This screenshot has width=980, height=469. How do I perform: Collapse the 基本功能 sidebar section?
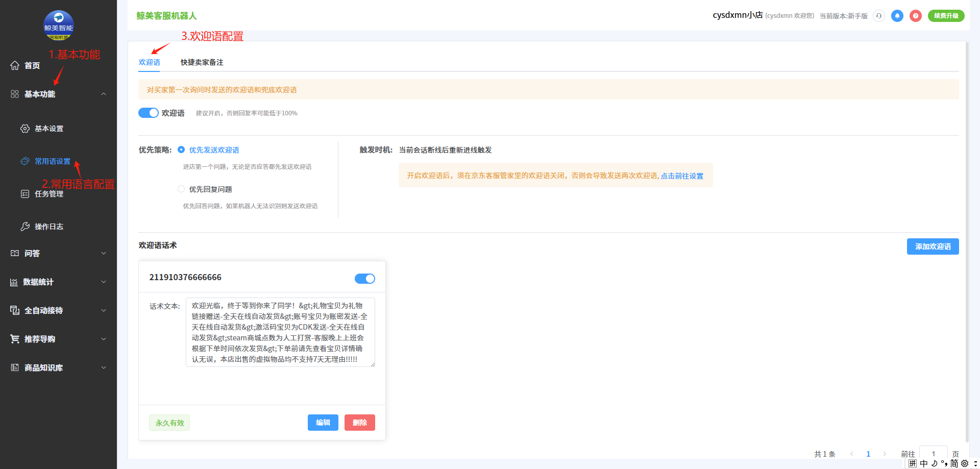click(x=104, y=94)
